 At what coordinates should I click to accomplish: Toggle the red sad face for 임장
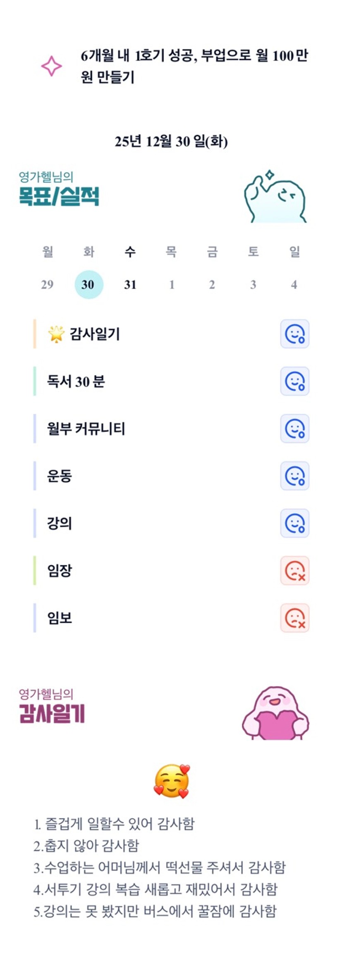pos(295,571)
